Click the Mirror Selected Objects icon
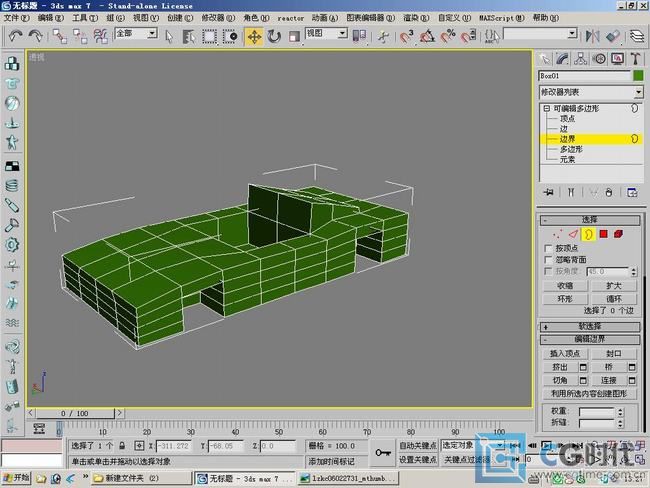Screen dimensions: 650x488 click(592, 36)
